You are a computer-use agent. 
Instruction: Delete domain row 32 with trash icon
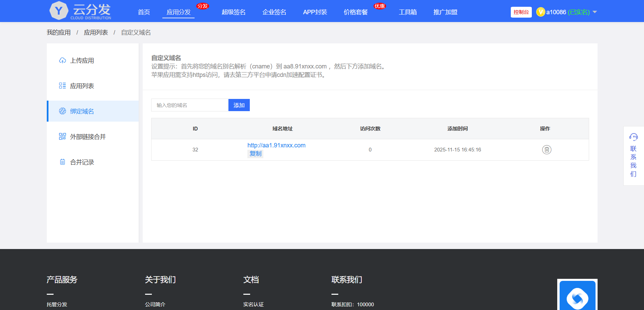pyautogui.click(x=546, y=149)
